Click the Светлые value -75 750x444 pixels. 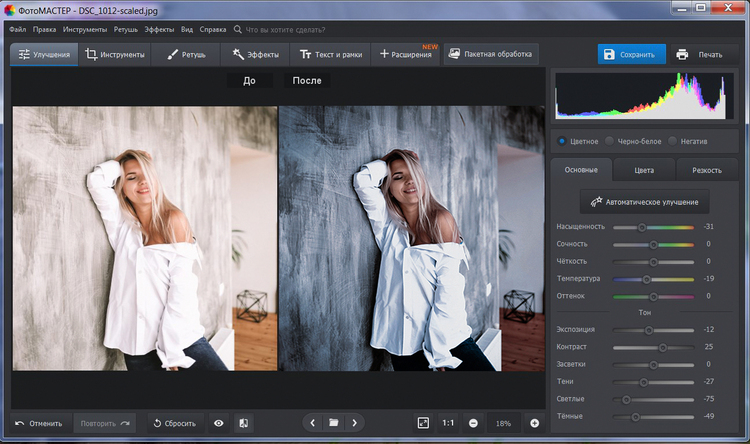point(708,399)
